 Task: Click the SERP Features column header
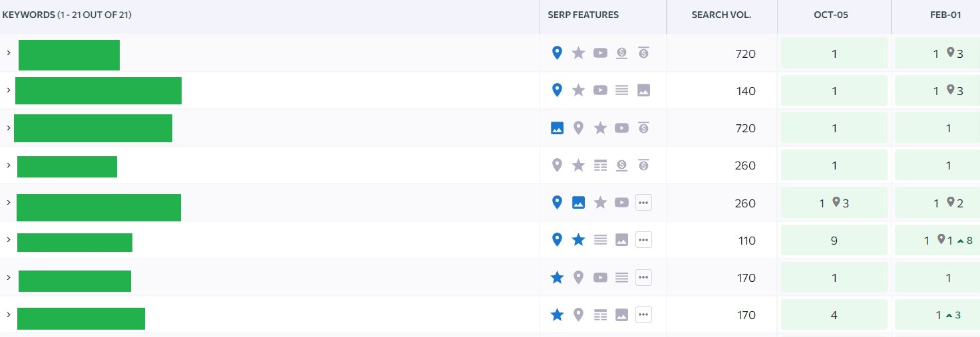583,15
